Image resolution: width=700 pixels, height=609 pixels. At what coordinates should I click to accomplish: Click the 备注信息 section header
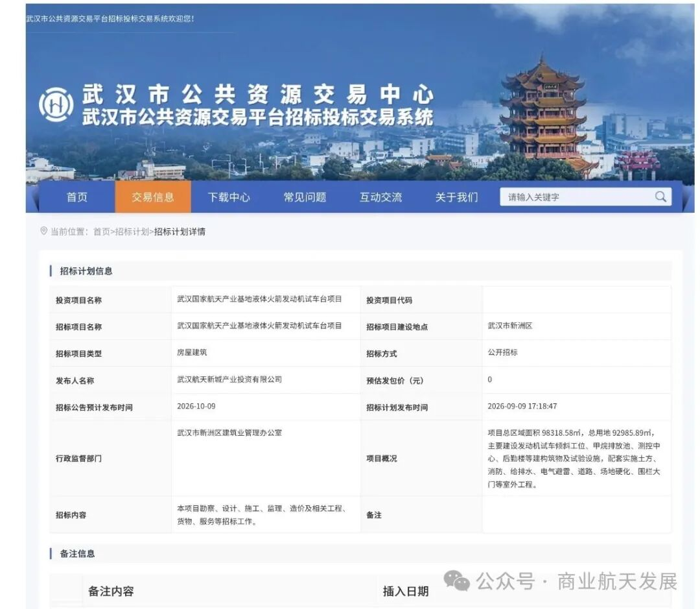tap(77, 554)
